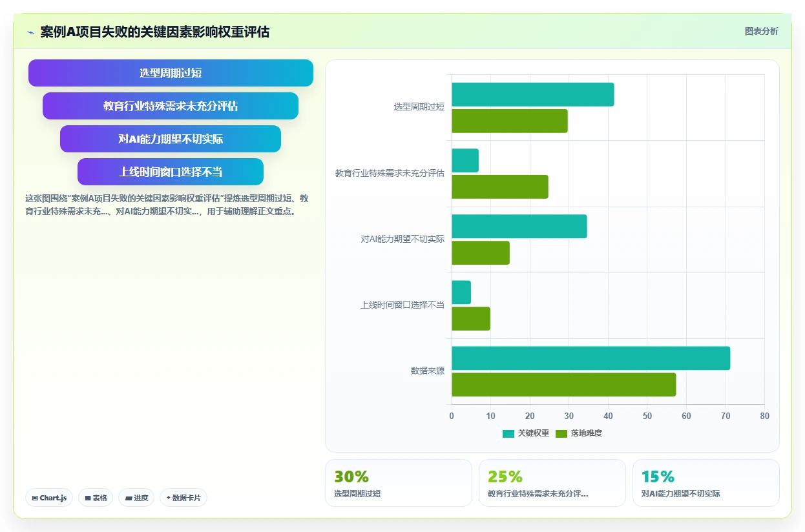Toggle the 关键权重 legend item
805x532 pixels.
click(526, 433)
